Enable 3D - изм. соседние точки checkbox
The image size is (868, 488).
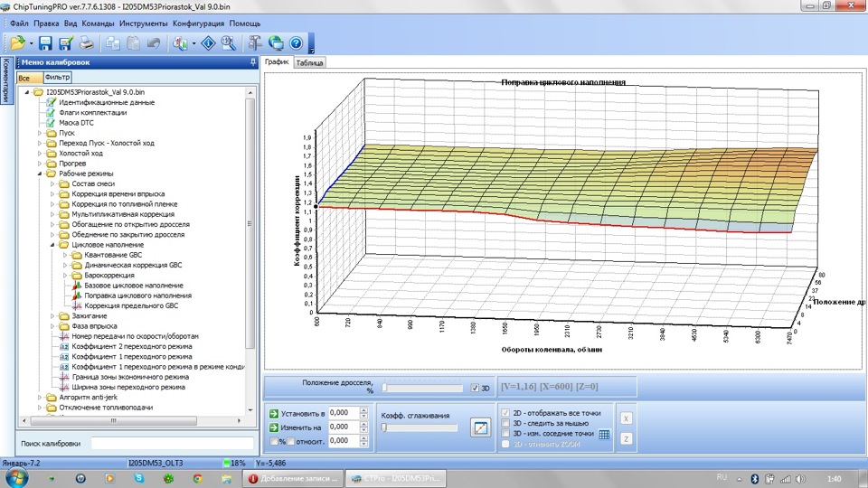(x=506, y=434)
